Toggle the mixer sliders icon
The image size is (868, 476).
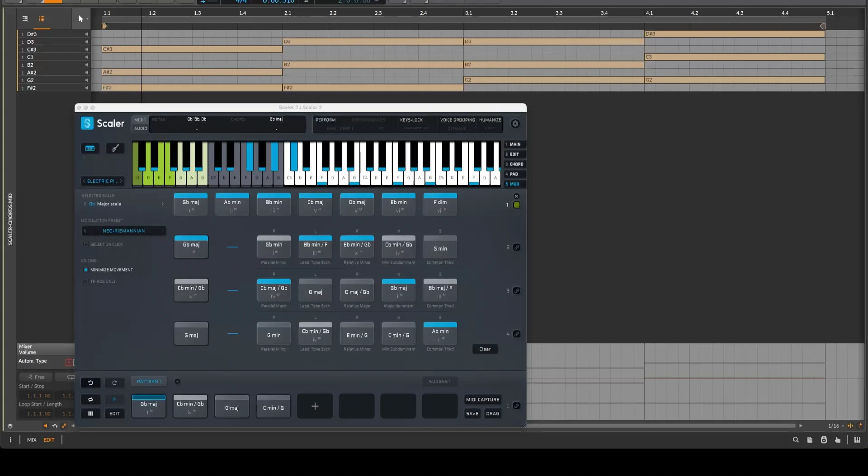point(55,426)
